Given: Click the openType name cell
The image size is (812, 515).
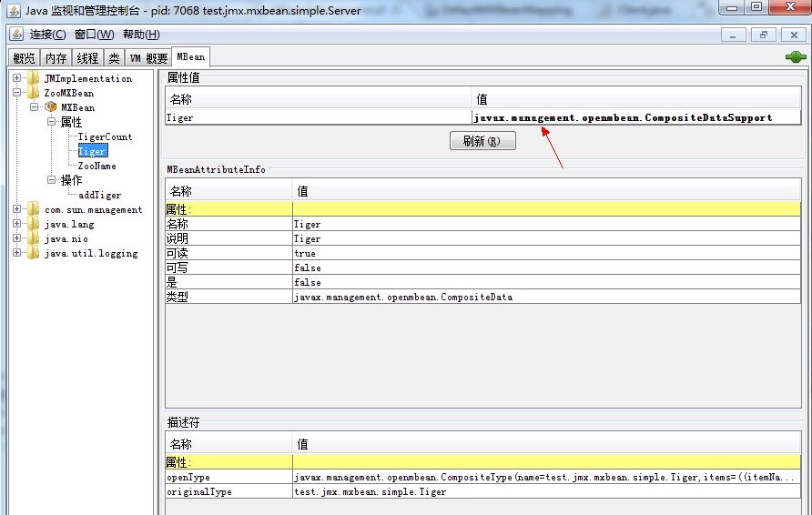Looking at the screenshot, I should pos(228,477).
